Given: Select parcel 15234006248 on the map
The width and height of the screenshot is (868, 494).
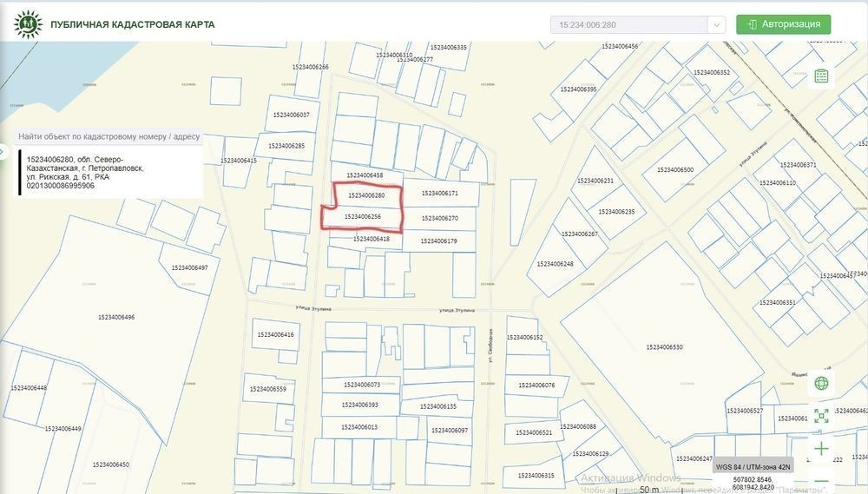Looking at the screenshot, I should (555, 264).
